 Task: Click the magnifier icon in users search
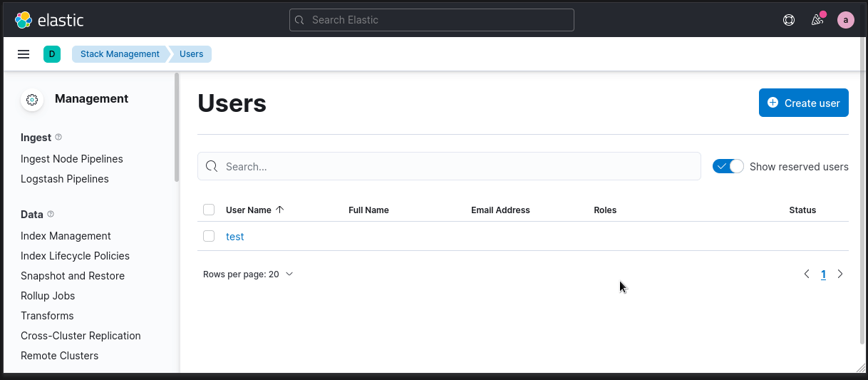212,166
